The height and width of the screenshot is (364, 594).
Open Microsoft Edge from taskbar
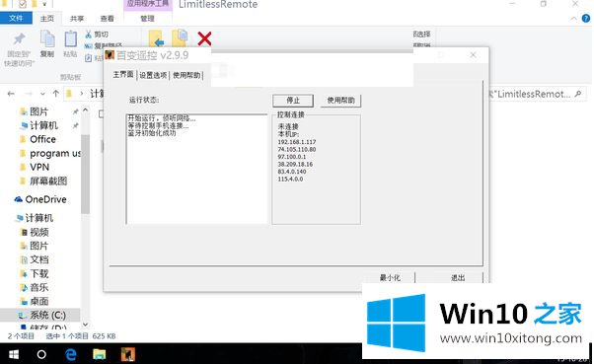pos(71,354)
